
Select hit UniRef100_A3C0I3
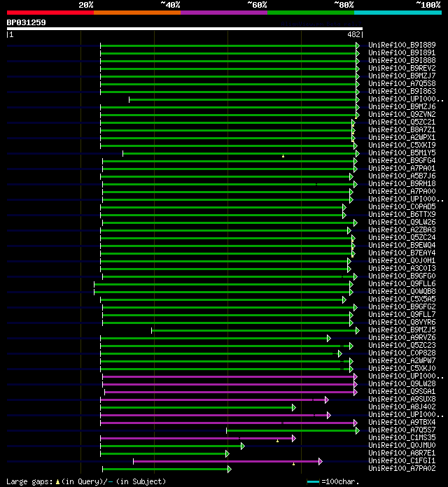(x=402, y=268)
